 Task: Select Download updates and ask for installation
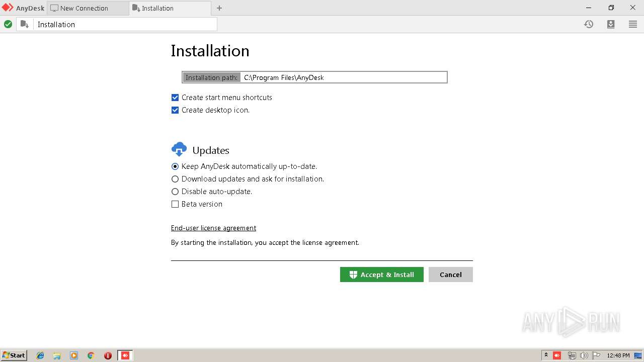tap(175, 179)
